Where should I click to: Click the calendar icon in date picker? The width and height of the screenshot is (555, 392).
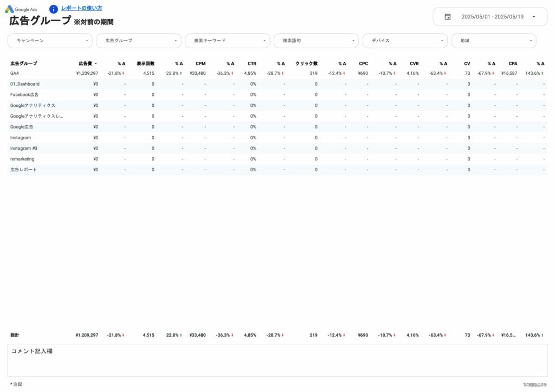pyautogui.click(x=448, y=17)
